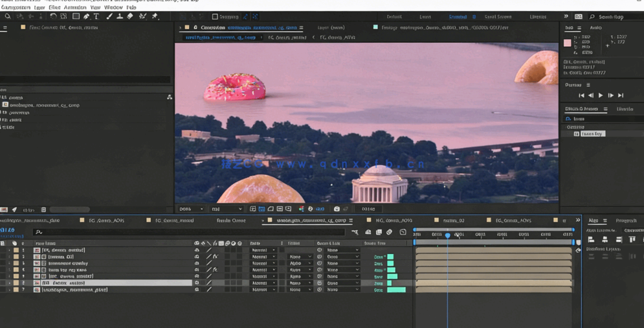Screen dimensions: 644x328
Task: Open track matte dropdown of bottom layer
Action: pyautogui.click(x=300, y=289)
